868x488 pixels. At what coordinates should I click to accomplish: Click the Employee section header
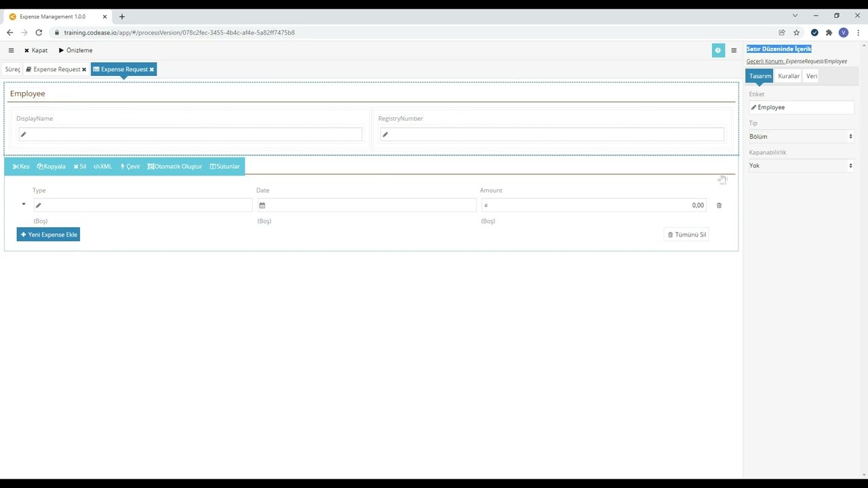point(28,94)
